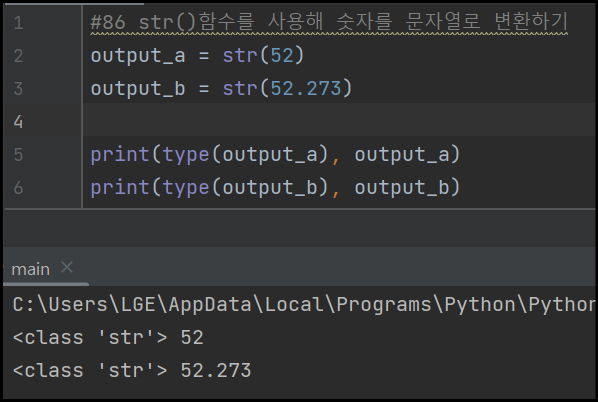Click line number 4 in gutter

pos(18,122)
